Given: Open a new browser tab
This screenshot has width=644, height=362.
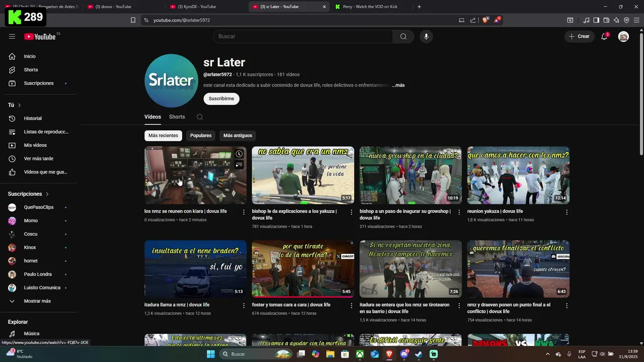Looking at the screenshot, I should tap(419, 7).
